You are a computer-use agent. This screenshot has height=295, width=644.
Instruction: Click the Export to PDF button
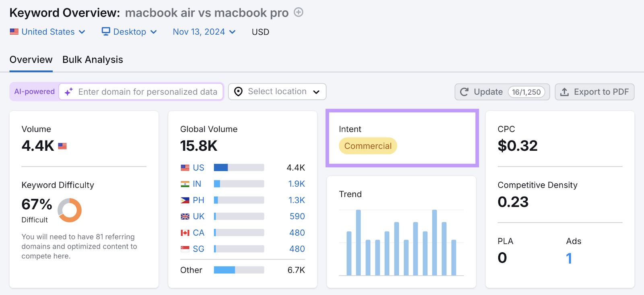[x=594, y=92]
